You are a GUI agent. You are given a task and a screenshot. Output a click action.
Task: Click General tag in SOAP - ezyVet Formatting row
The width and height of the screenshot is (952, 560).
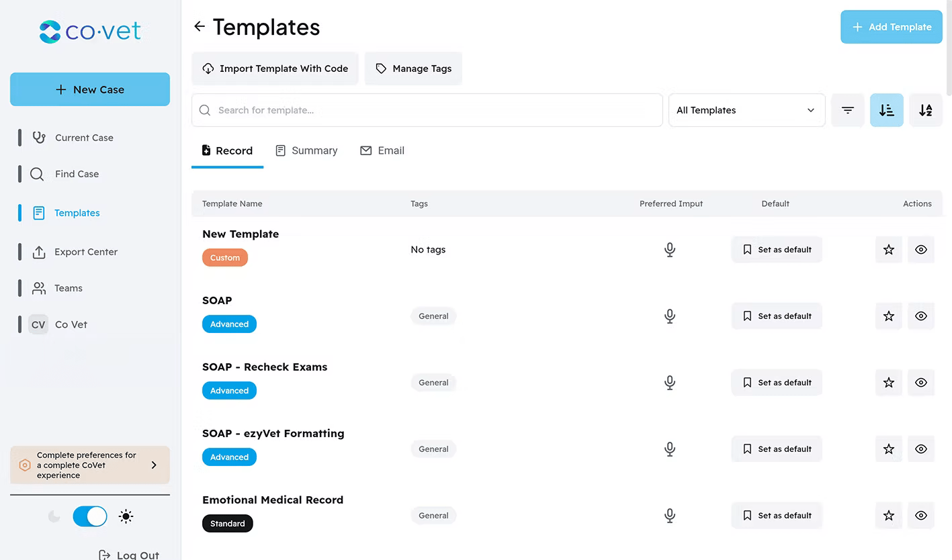(433, 449)
